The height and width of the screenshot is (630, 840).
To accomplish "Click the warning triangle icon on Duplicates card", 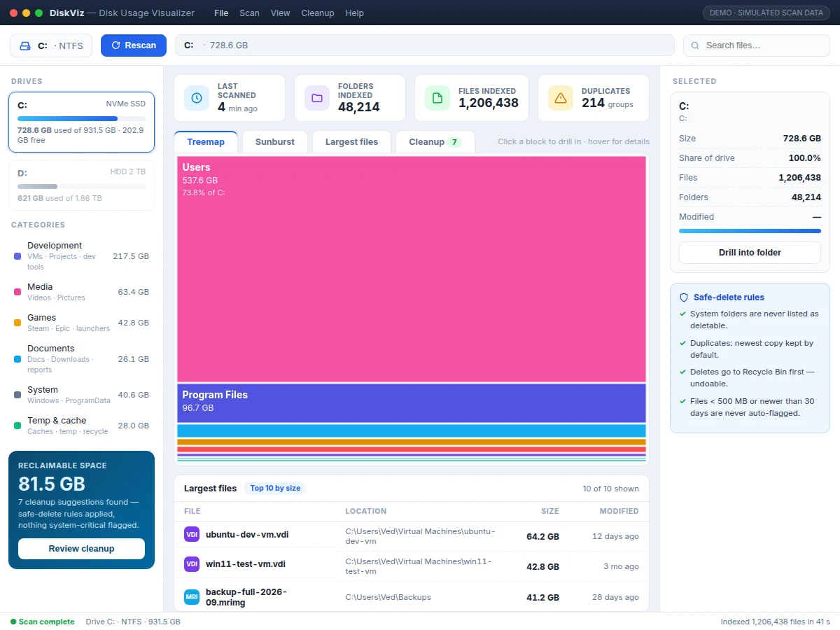I will coord(561,98).
